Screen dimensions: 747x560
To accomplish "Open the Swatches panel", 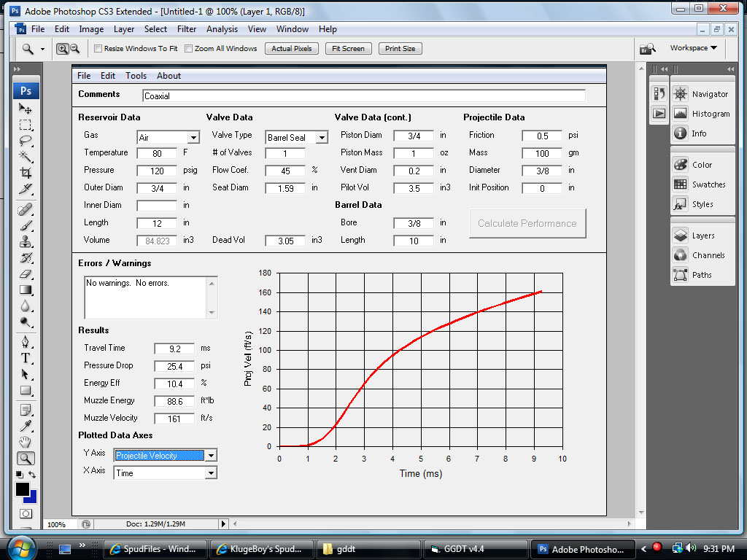I will (701, 184).
